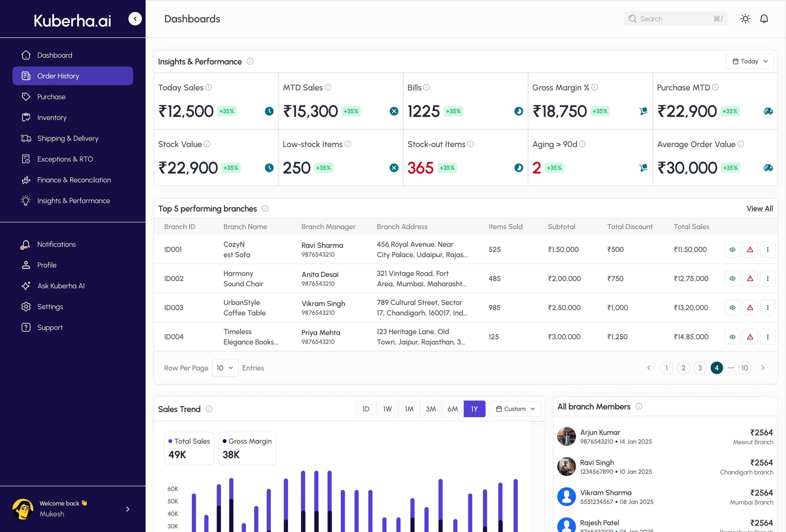Select the 6M sales trend tab

click(x=453, y=409)
